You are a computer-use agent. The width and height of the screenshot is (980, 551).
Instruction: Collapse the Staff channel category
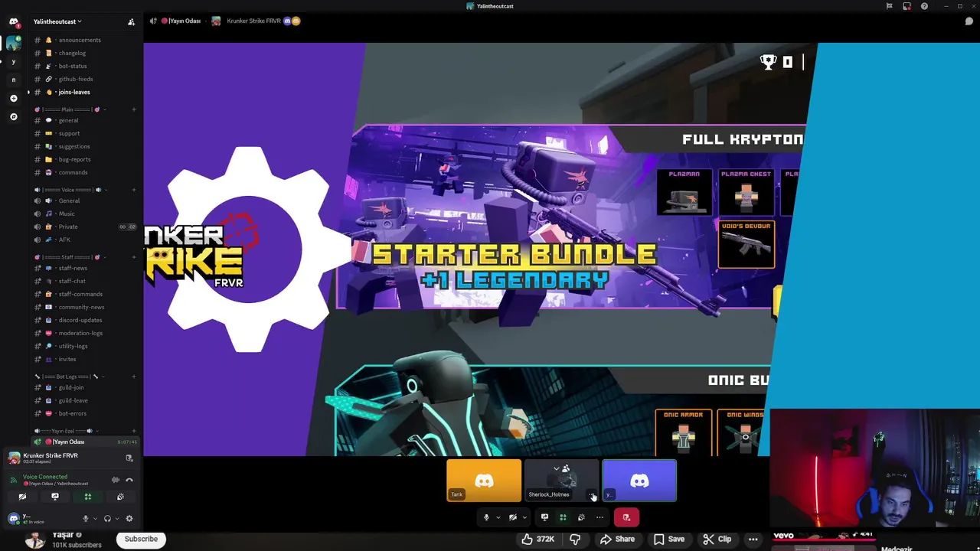(x=71, y=257)
